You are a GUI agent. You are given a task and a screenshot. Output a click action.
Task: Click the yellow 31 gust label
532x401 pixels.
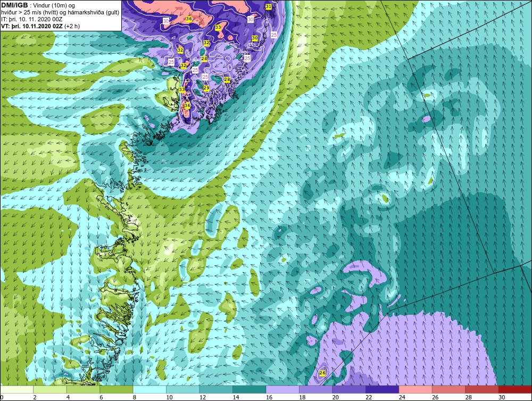(x=268, y=6)
